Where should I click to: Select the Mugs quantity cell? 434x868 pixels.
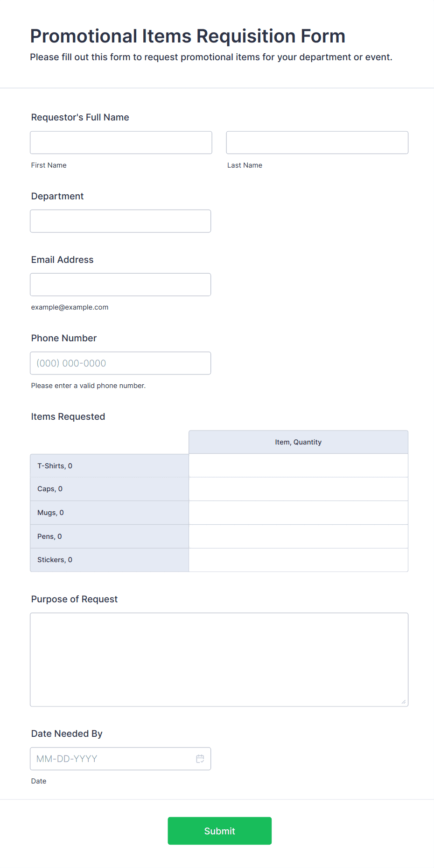point(298,513)
